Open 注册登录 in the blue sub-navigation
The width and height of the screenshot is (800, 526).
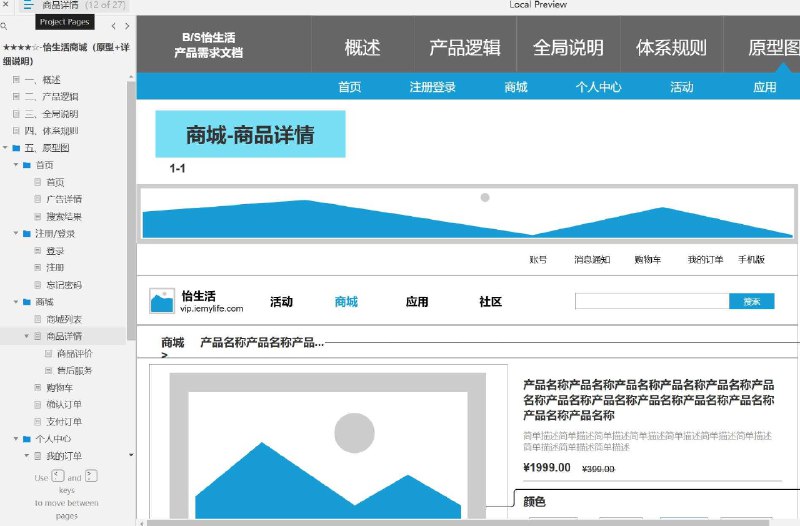click(433, 87)
